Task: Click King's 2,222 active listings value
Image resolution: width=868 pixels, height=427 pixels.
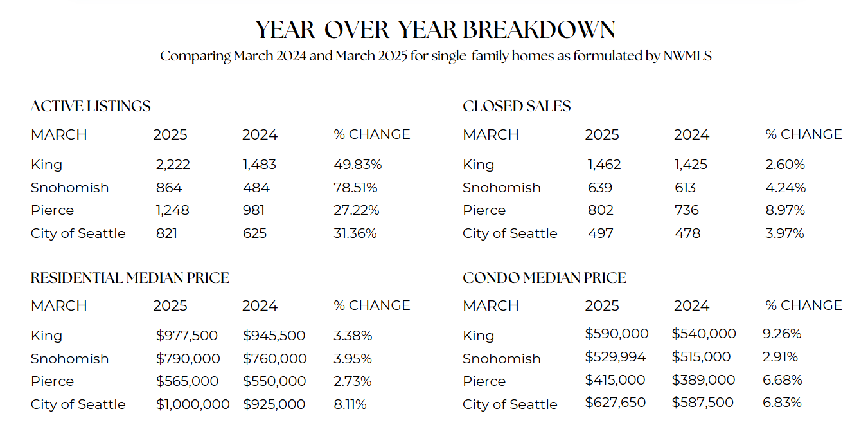Action: point(173,165)
